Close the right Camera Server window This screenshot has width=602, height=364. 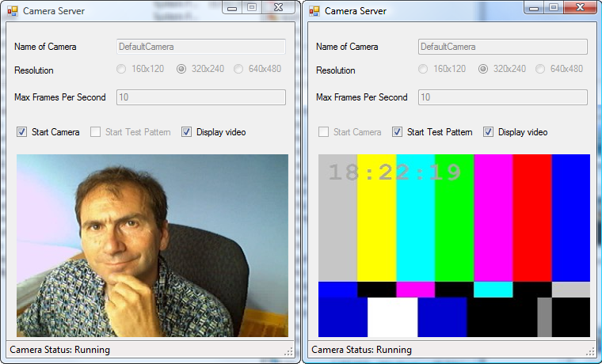coord(580,8)
